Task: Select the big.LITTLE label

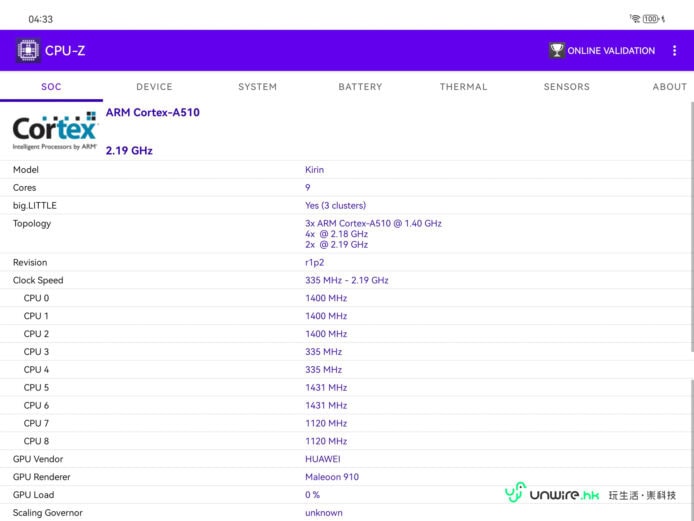Action: [35, 205]
